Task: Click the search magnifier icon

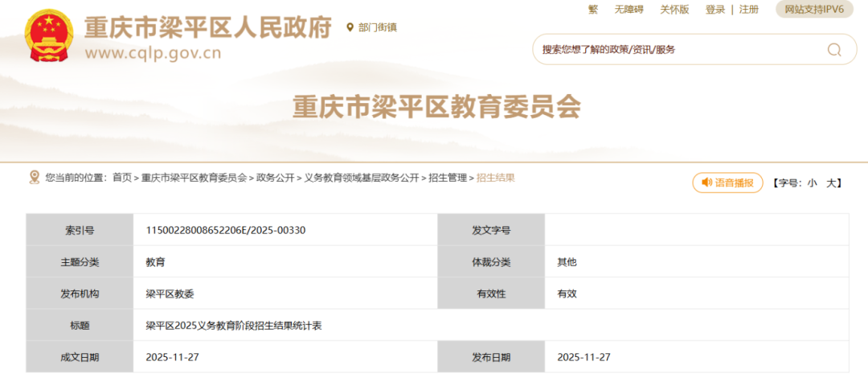Action: click(834, 50)
